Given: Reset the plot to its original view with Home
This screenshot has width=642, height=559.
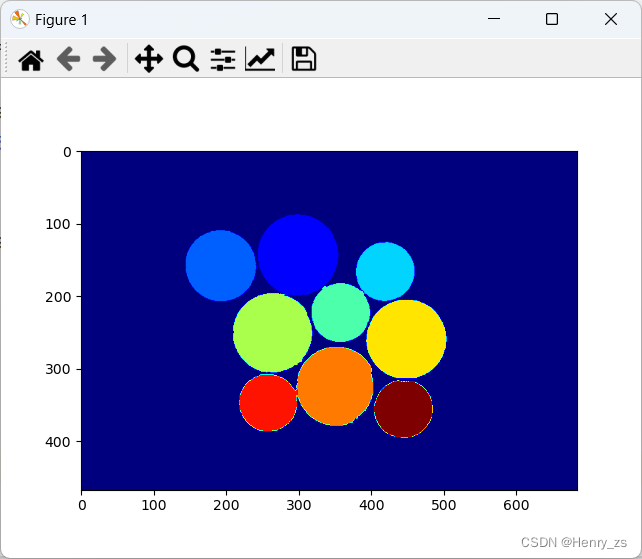Looking at the screenshot, I should [x=31, y=59].
